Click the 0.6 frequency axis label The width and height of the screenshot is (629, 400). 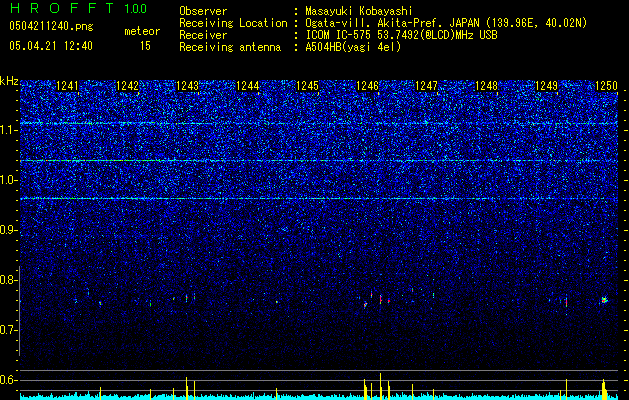click(8, 380)
